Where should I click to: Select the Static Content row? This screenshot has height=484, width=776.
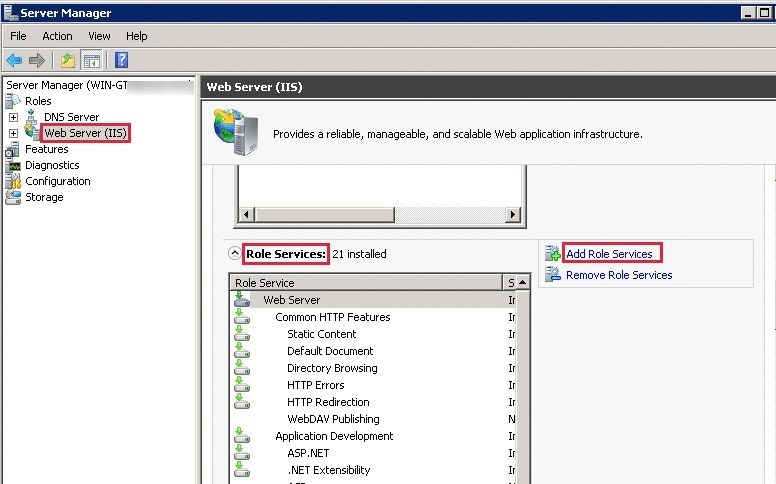[x=321, y=334]
